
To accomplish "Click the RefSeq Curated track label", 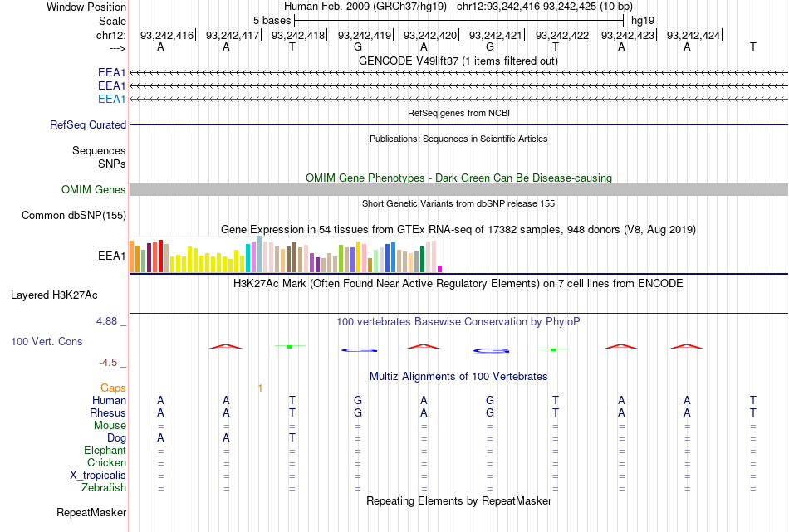I will coord(88,124).
